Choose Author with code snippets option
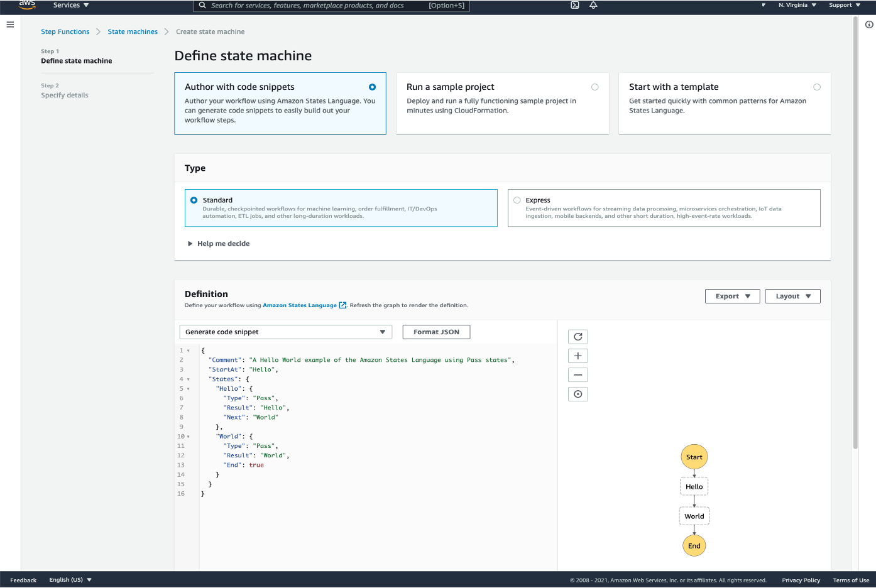This screenshot has width=876, height=588. point(280,104)
